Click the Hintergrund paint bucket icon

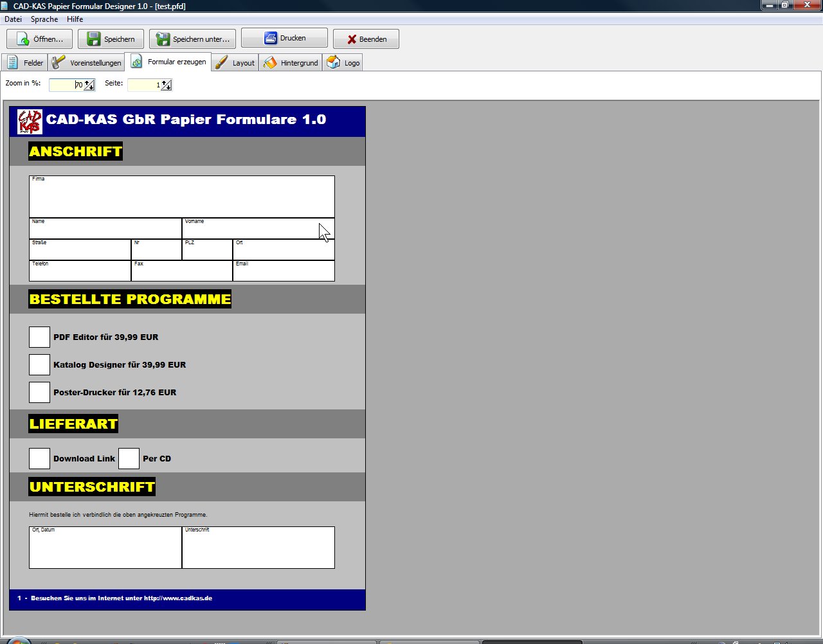(270, 62)
